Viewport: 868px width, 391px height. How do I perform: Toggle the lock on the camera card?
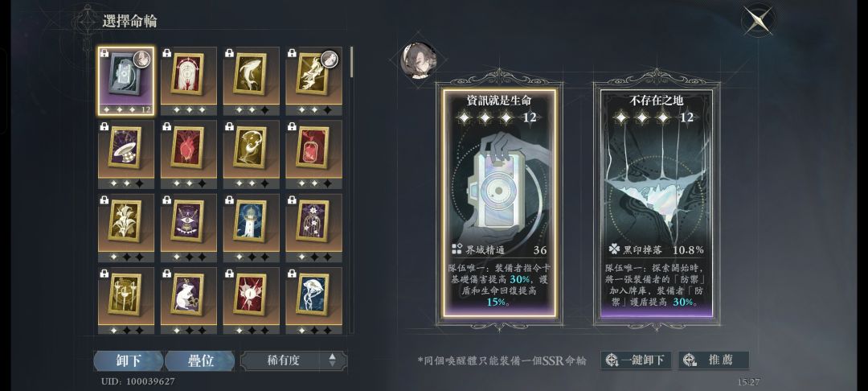pyautogui.click(x=104, y=53)
